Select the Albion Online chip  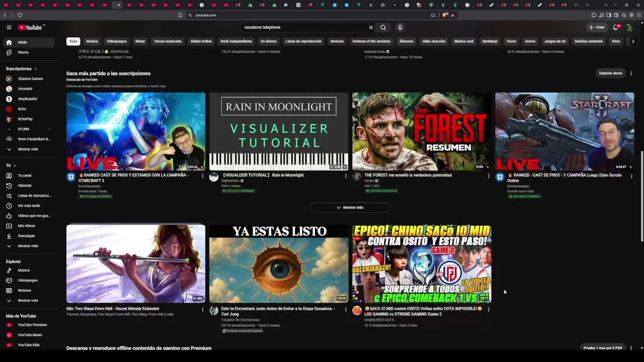click(201, 41)
